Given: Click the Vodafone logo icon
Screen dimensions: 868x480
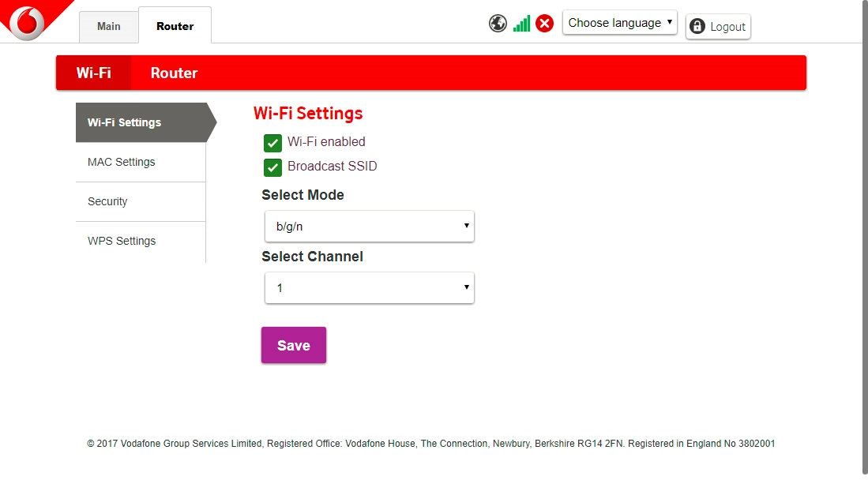Looking at the screenshot, I should pyautogui.click(x=27, y=21).
